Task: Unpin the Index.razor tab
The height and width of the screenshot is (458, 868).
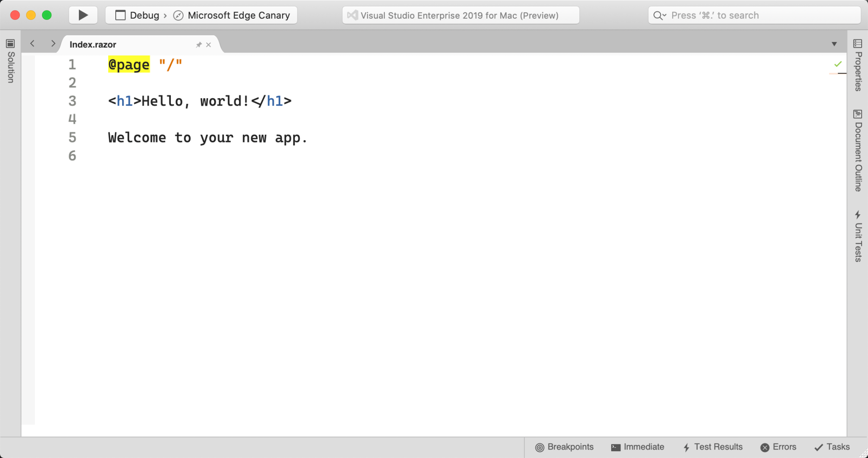Action: 198,44
